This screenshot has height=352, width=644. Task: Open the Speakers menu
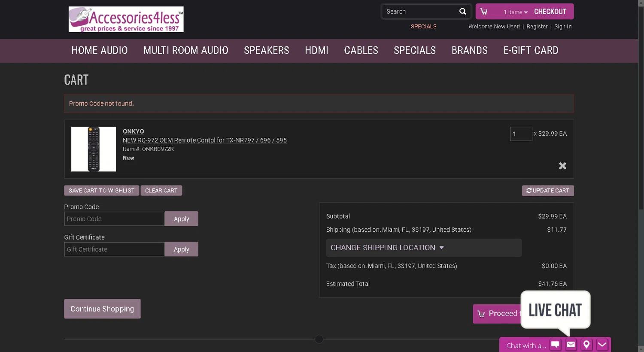pos(267,51)
